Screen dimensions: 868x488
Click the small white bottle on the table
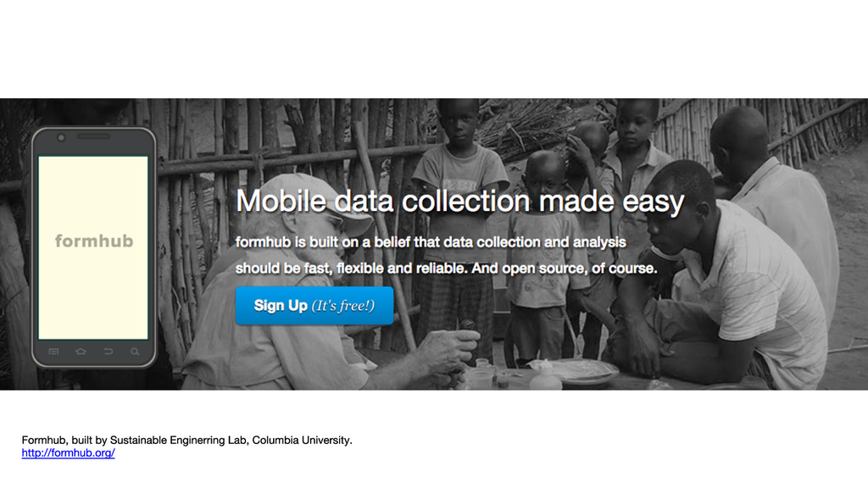(x=545, y=376)
